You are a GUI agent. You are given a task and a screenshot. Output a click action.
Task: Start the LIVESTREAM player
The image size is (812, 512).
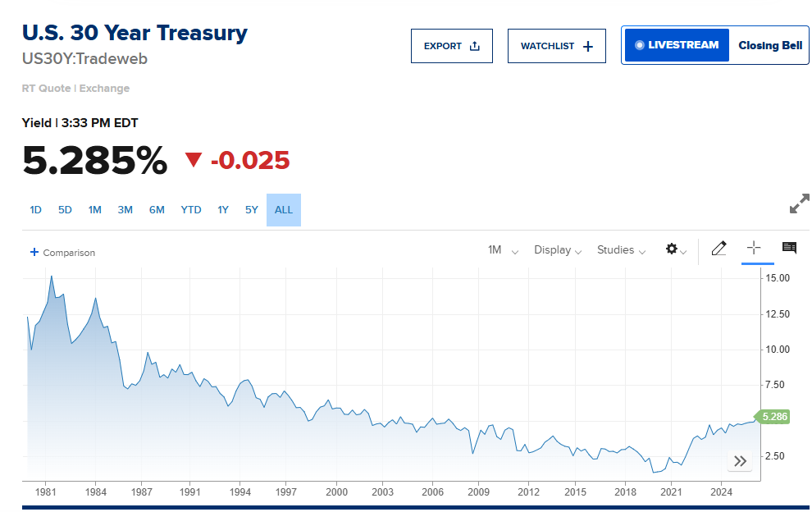677,45
